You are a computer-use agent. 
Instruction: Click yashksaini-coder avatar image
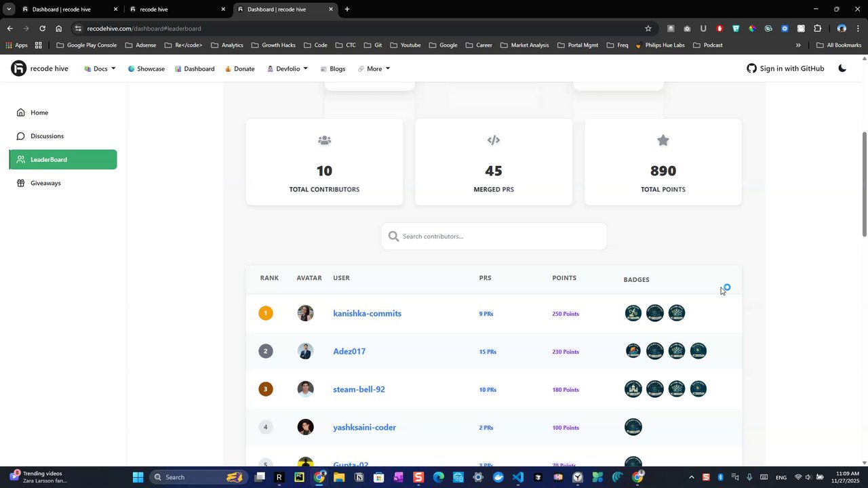306,427
